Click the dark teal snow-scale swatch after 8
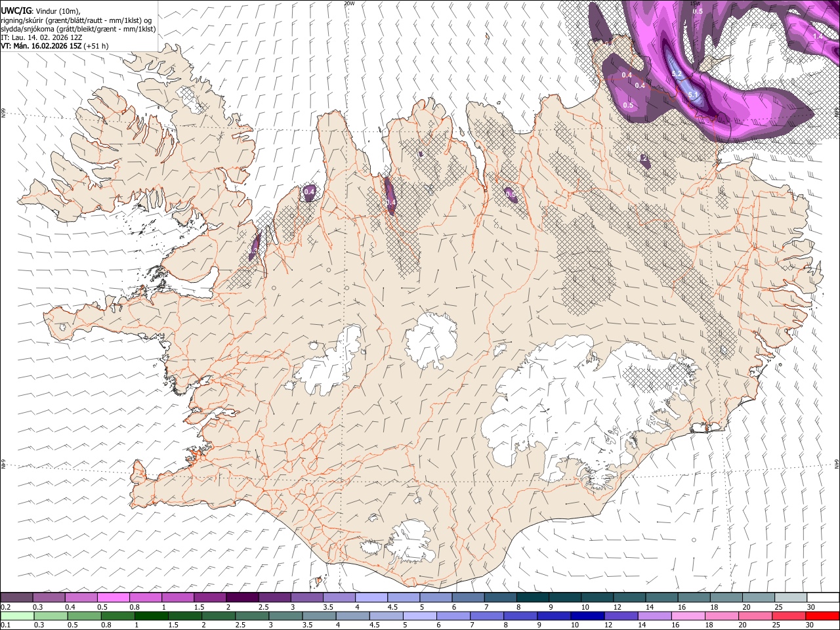This screenshot has width=840, height=630. point(532,598)
